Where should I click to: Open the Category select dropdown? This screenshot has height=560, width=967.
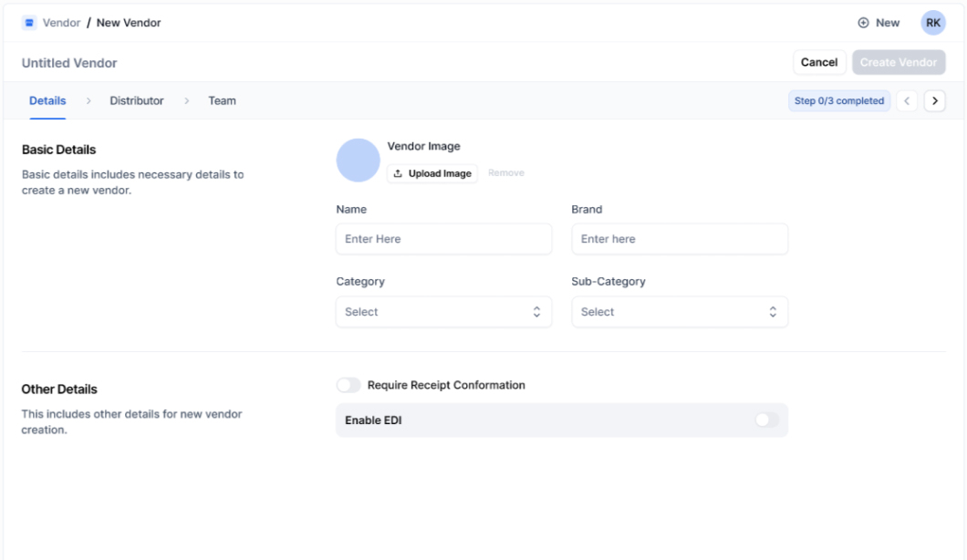point(443,312)
